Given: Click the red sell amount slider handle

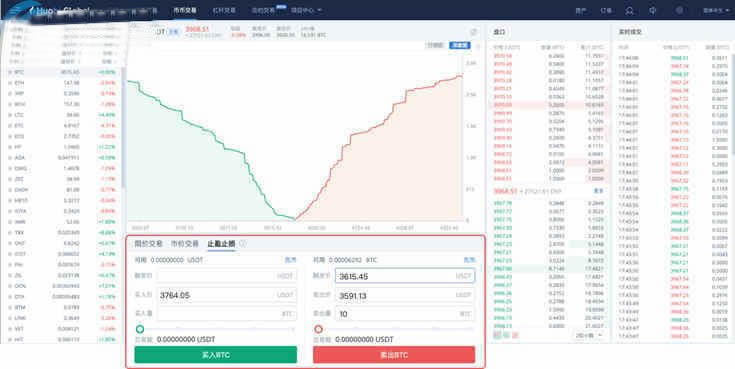Looking at the screenshot, I should (318, 329).
